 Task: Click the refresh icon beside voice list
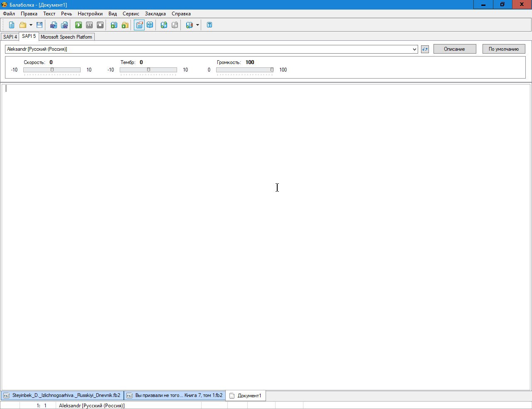[425, 49]
